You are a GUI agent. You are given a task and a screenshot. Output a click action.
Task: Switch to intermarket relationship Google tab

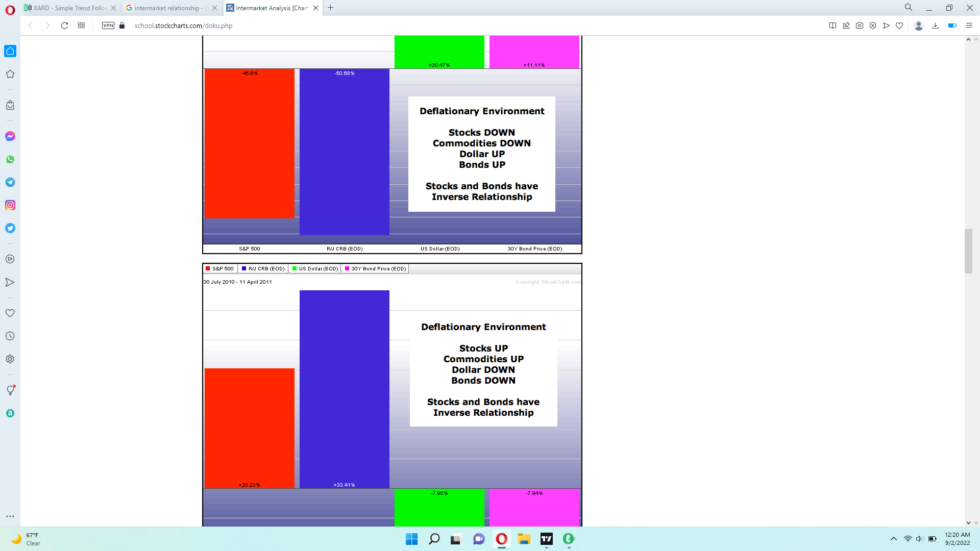[168, 8]
